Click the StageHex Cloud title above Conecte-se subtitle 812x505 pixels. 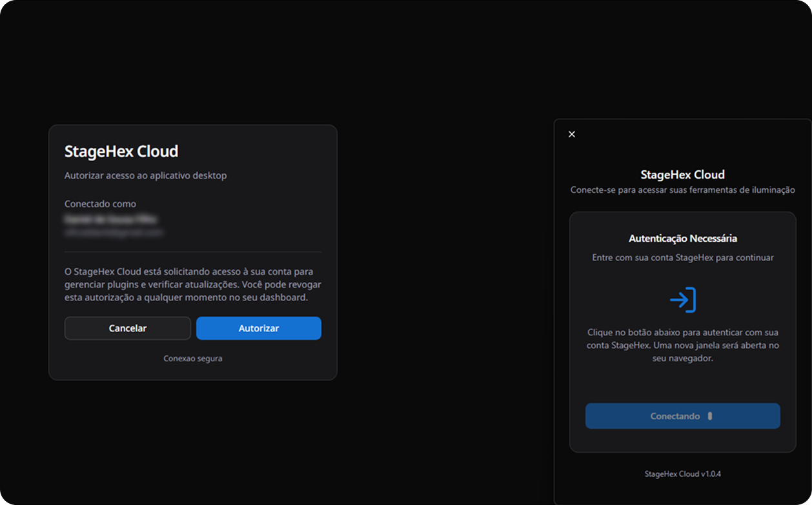point(682,174)
